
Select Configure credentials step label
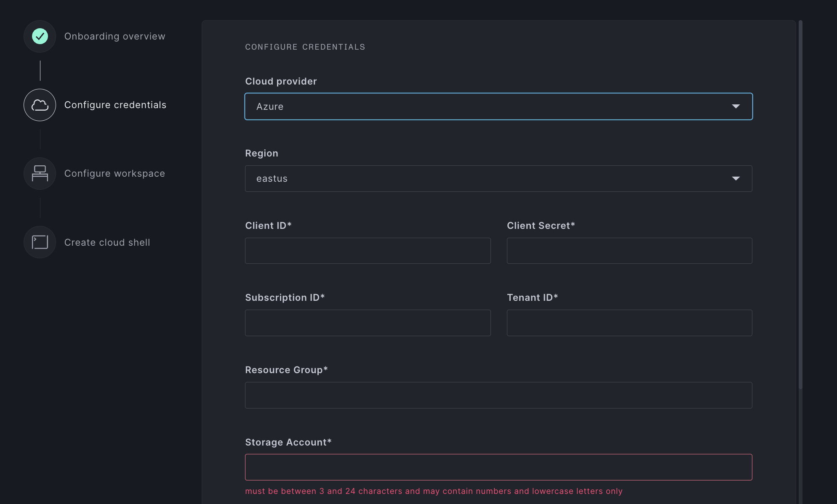115,105
